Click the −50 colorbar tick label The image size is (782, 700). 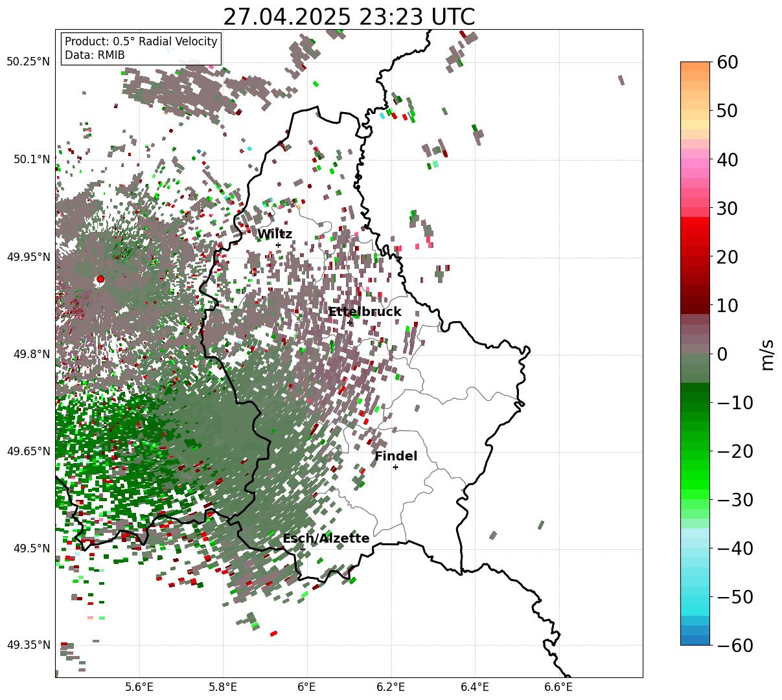(x=735, y=597)
